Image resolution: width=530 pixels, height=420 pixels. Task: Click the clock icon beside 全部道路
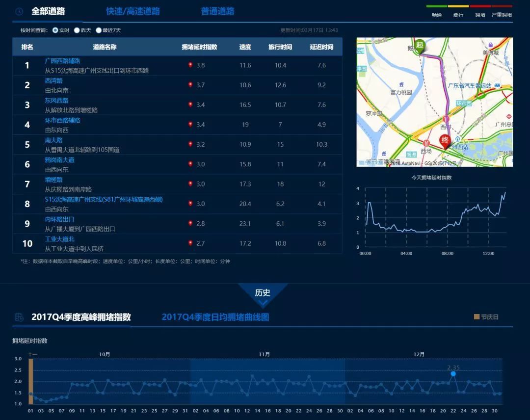19,11
